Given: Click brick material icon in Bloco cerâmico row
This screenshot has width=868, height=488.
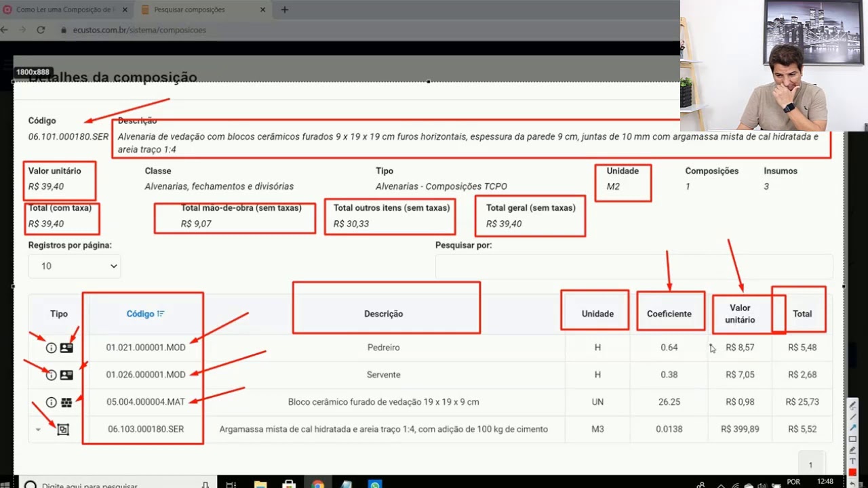Looking at the screenshot, I should click(x=66, y=402).
